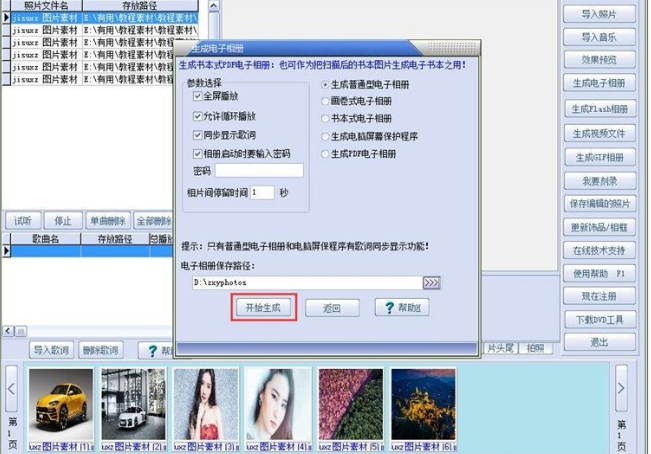Click the 密码 password input field

pos(259,171)
